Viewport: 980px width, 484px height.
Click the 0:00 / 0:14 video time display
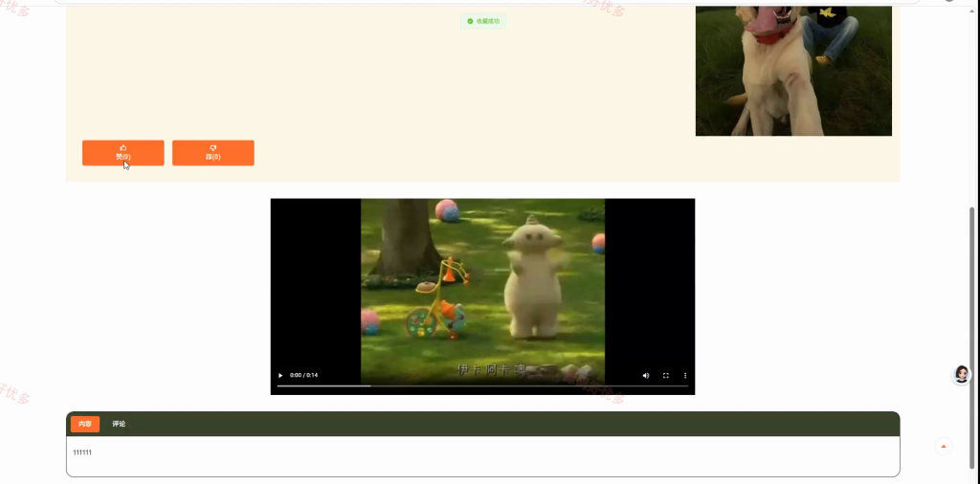(x=303, y=375)
